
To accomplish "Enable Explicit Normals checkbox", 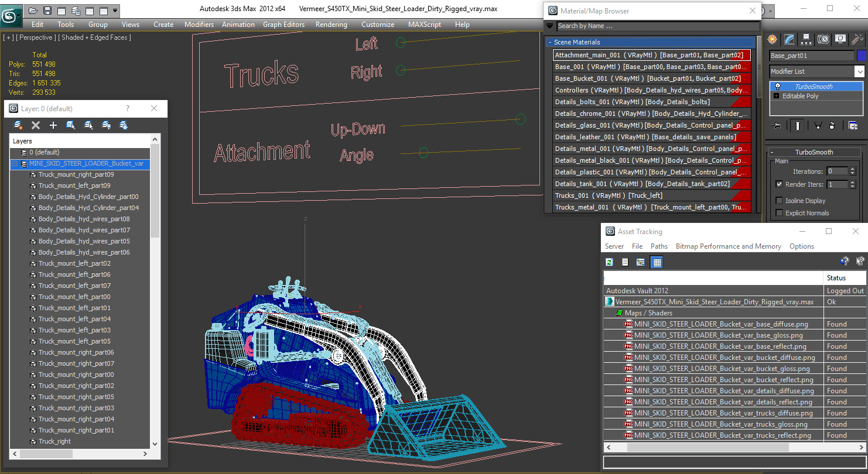I will (779, 212).
